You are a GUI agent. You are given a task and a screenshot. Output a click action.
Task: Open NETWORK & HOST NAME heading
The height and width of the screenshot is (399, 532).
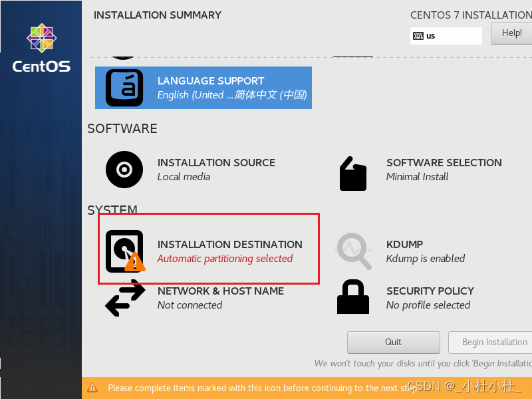coord(221,291)
